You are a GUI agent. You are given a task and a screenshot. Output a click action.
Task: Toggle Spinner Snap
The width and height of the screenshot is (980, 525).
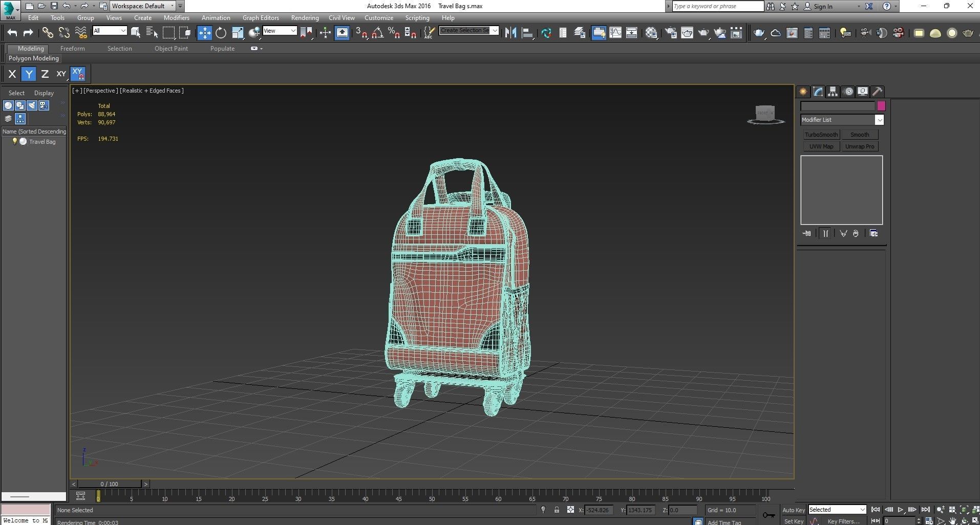coord(410,33)
